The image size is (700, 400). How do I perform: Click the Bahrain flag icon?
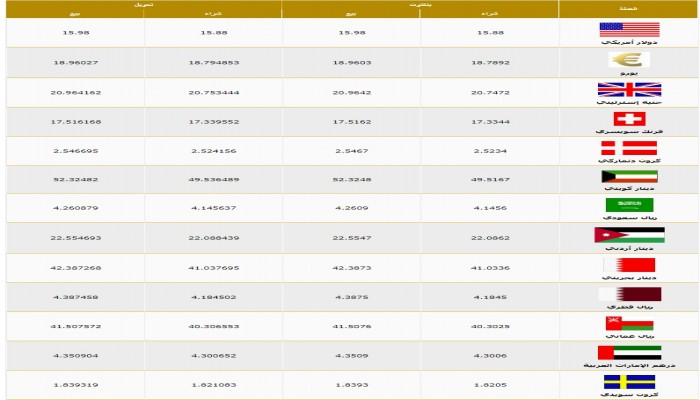[x=629, y=265]
